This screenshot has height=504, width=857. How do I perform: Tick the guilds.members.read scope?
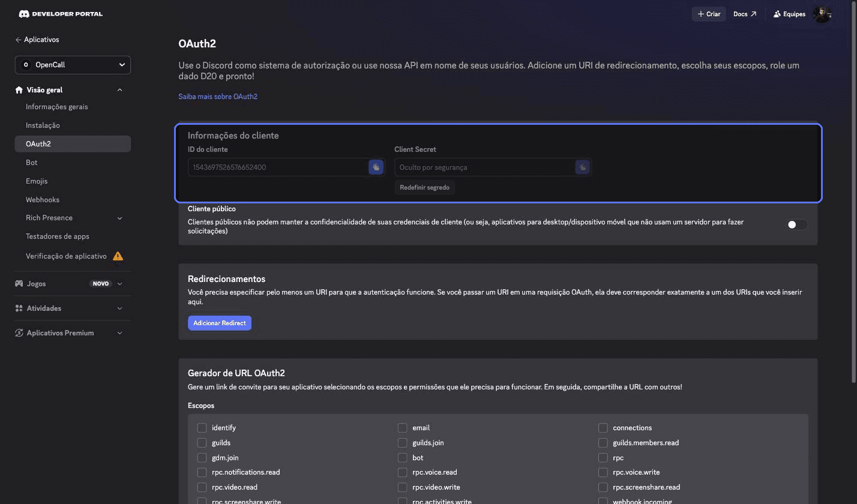[x=603, y=443]
